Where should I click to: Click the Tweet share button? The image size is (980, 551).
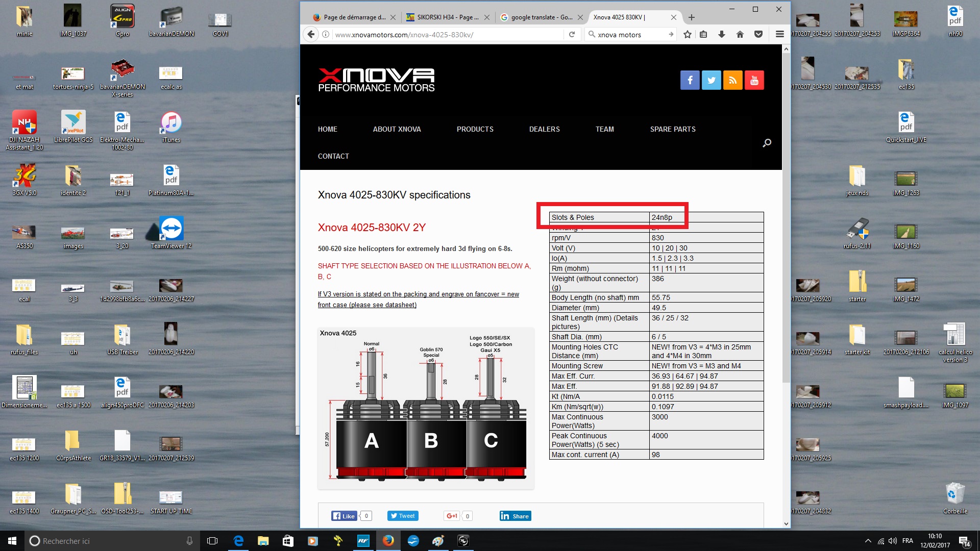403,516
